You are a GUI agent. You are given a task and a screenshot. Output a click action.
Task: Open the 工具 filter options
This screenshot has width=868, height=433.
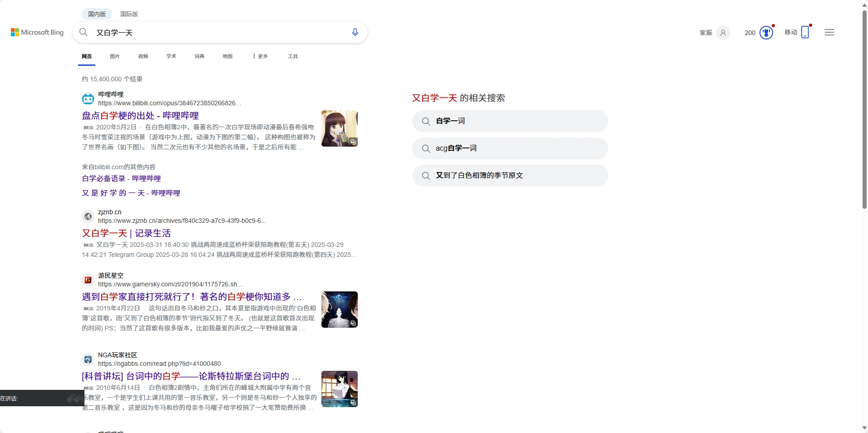coord(293,56)
